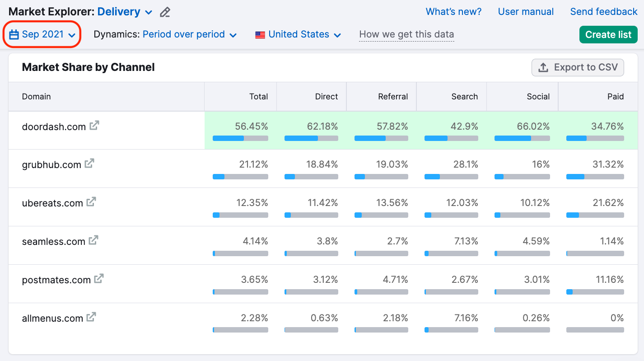Click grubhub total share 21.12%
Screen dimensions: 644x361
click(x=253, y=164)
